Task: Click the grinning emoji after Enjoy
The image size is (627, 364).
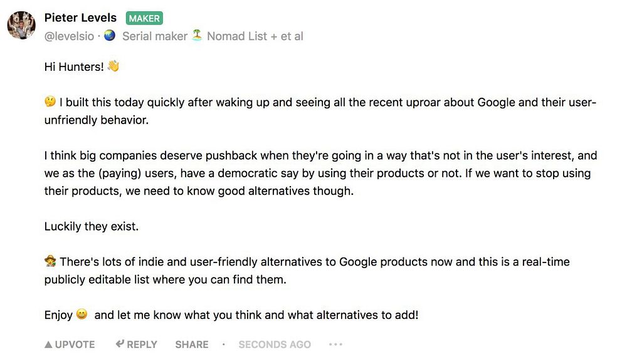Action: [x=82, y=315]
